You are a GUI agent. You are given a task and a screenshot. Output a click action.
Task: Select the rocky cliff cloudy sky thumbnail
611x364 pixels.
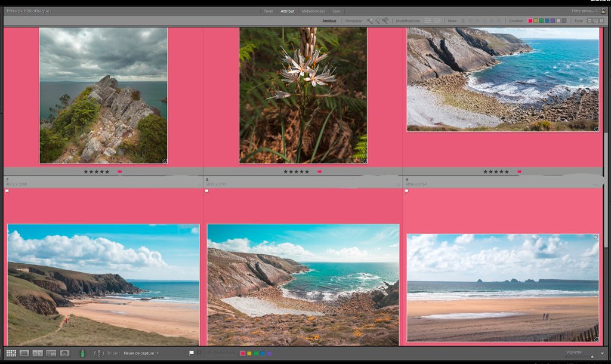tap(103, 95)
